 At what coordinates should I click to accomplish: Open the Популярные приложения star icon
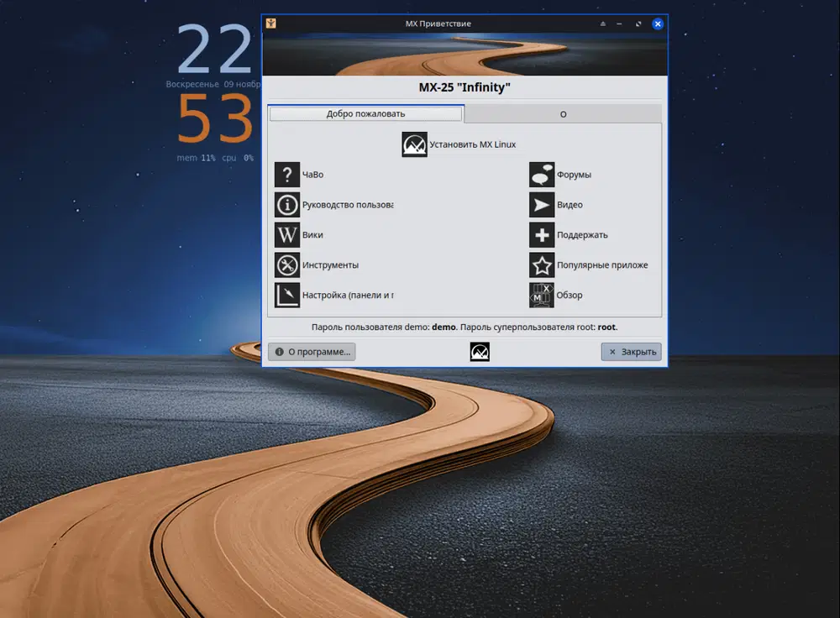click(x=542, y=264)
